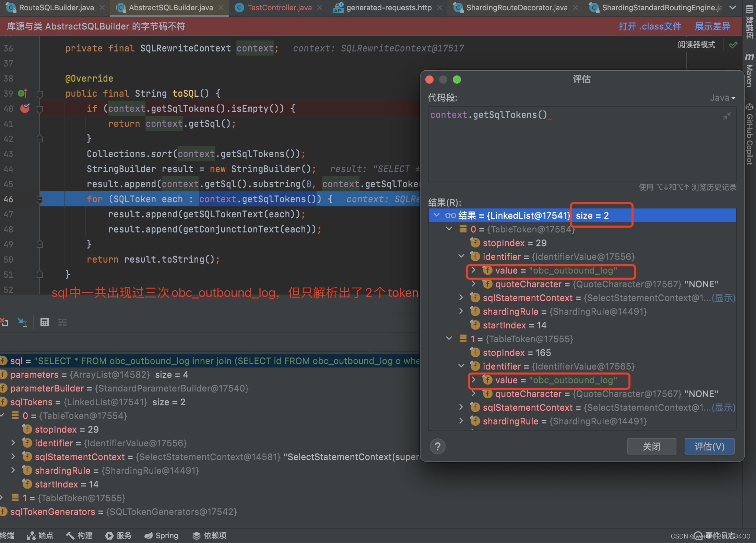Open the Spring tool window
Viewport: 756px width, 543px height.
[x=162, y=535]
